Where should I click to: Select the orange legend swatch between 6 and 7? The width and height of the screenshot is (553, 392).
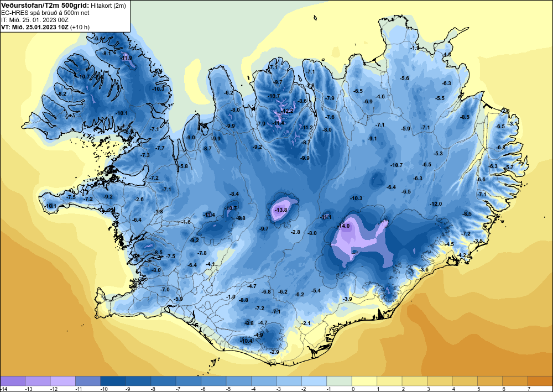click(x=515, y=381)
